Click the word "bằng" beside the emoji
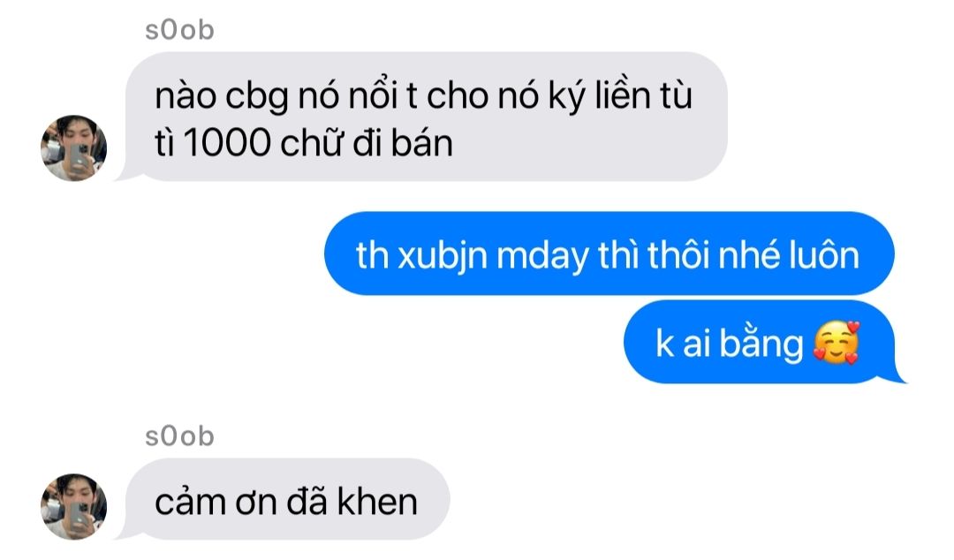The height and width of the screenshot is (560, 954). 761,344
